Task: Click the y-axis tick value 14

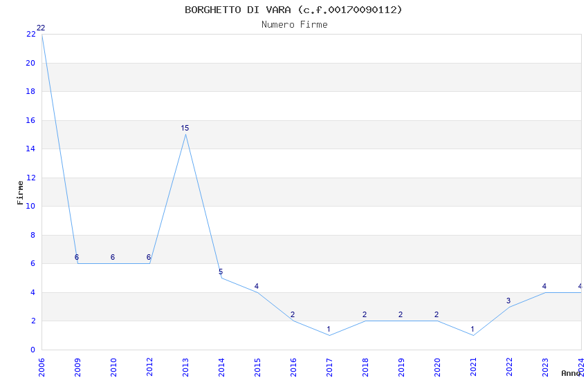Action: 30,149
